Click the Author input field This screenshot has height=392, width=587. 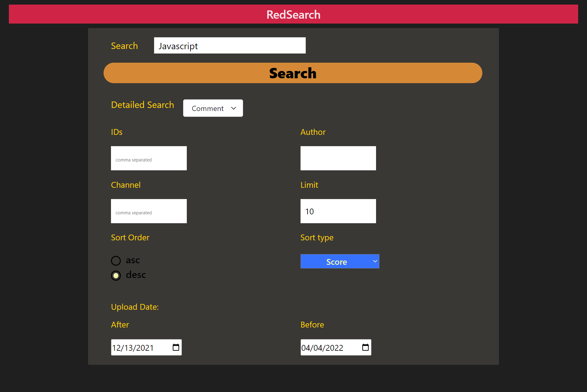(338, 158)
